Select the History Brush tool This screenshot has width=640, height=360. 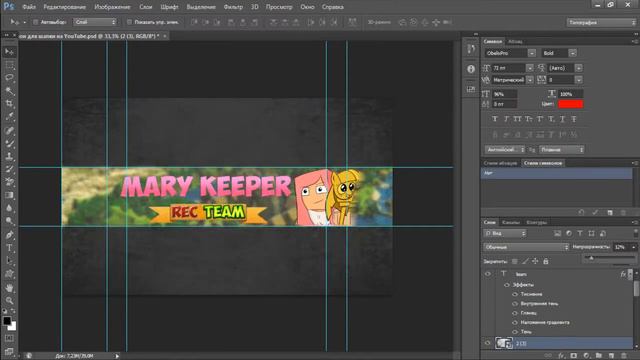point(9,169)
